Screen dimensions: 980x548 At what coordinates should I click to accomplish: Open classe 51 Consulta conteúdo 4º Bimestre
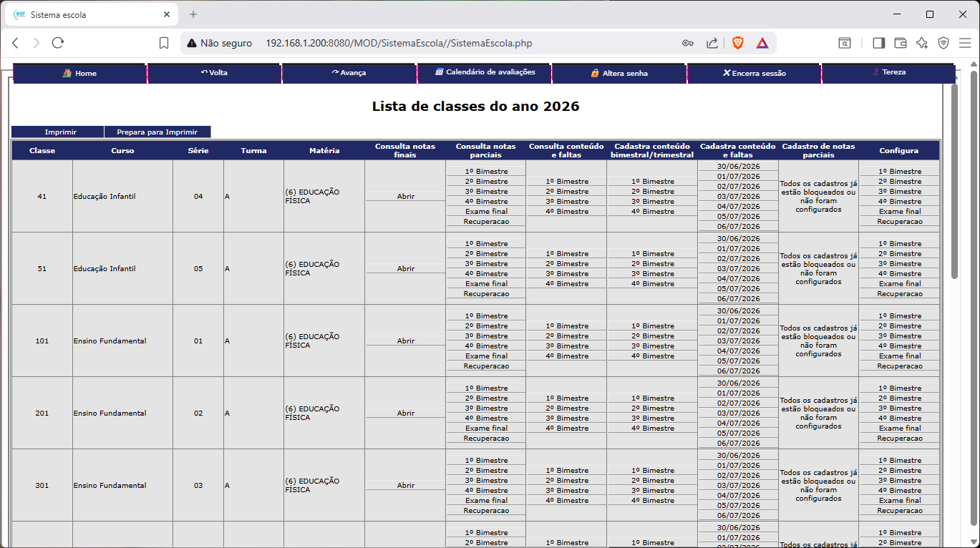pyautogui.click(x=567, y=283)
